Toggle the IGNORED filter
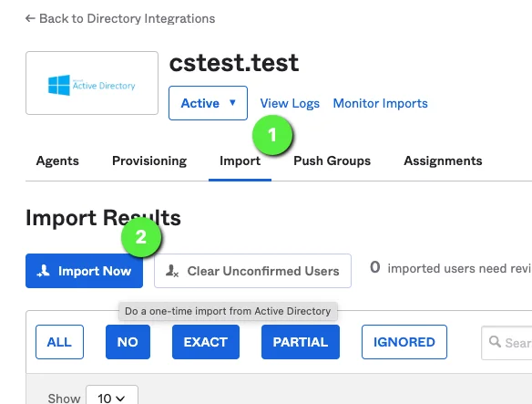The image size is (532, 404). tap(404, 342)
